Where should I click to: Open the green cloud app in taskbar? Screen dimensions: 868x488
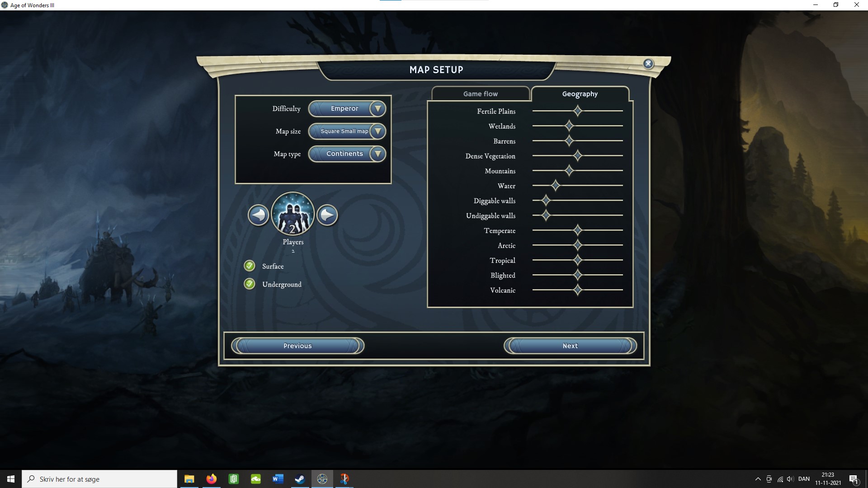[x=256, y=479]
